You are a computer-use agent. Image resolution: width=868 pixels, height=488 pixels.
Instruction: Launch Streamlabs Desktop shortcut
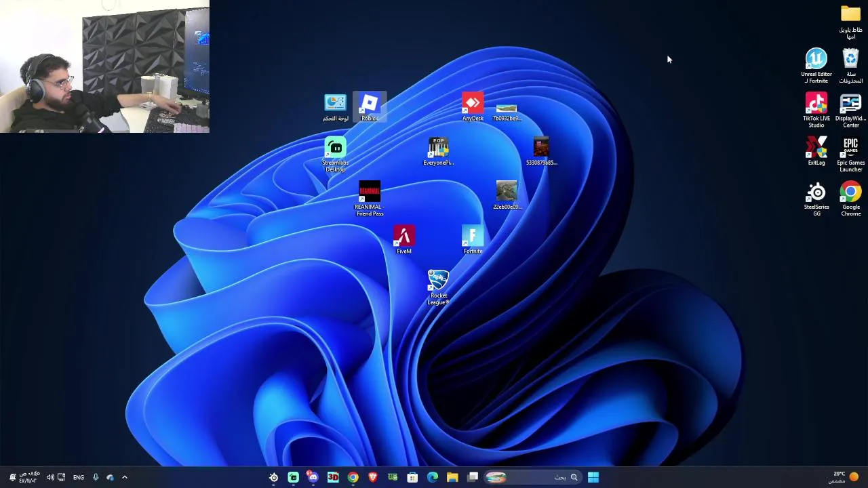[x=335, y=155]
